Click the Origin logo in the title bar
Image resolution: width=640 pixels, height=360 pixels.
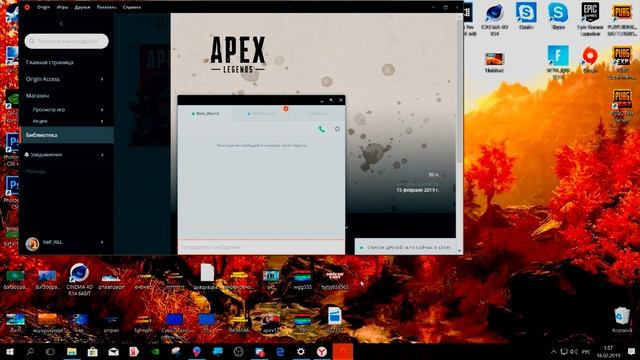27,7
